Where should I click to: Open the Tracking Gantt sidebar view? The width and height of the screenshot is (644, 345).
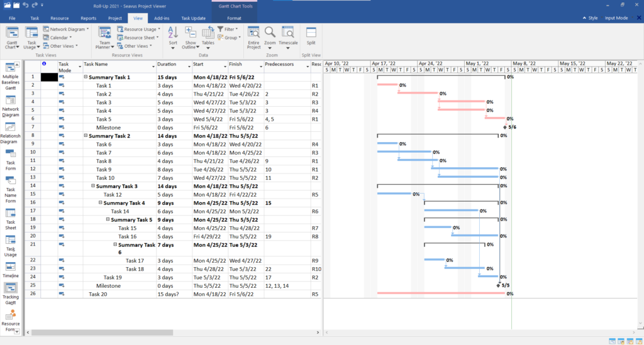pyautogui.click(x=10, y=293)
